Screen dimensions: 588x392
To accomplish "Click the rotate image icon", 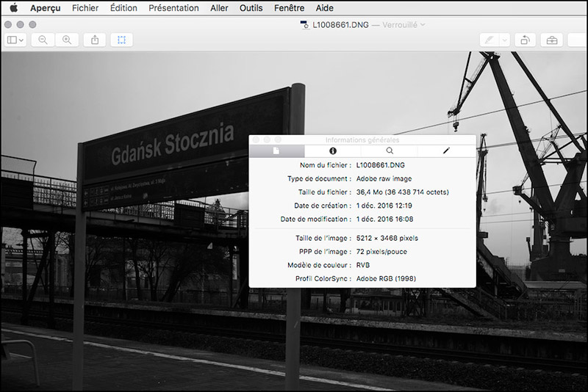I will 525,40.
